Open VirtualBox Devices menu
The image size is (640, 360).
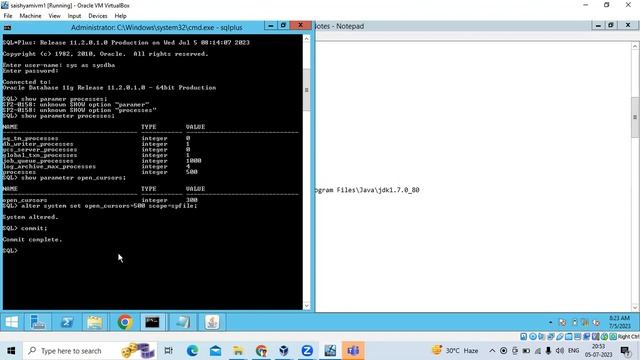point(98,16)
